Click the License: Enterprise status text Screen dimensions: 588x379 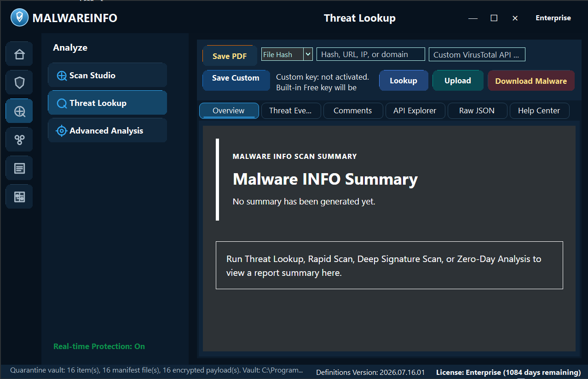click(x=508, y=372)
